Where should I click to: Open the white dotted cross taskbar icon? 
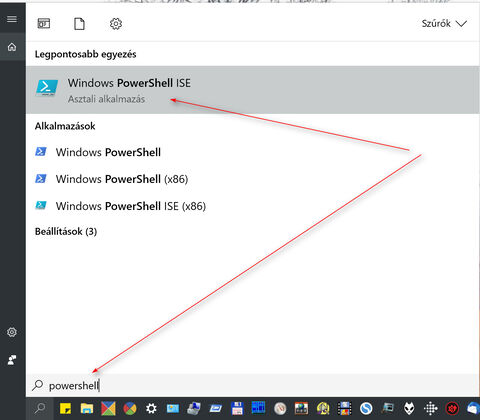click(431, 408)
